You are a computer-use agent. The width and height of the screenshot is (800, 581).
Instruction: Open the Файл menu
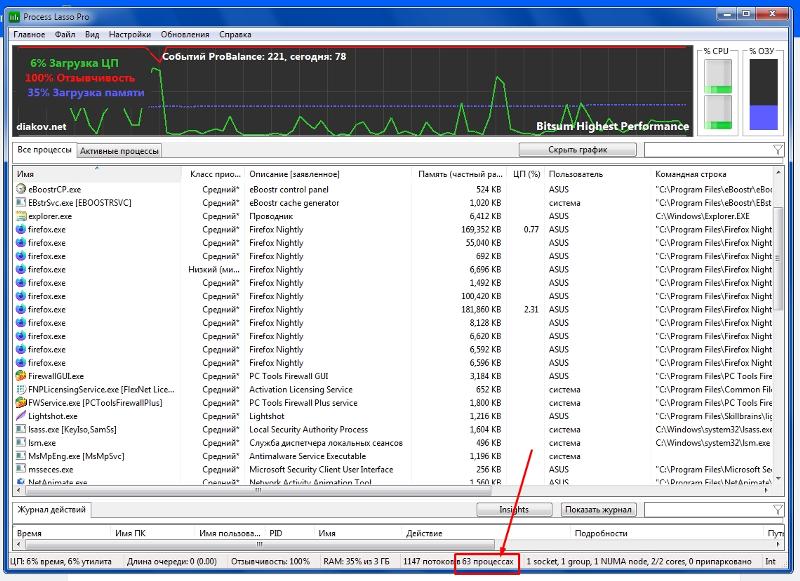click(65, 34)
